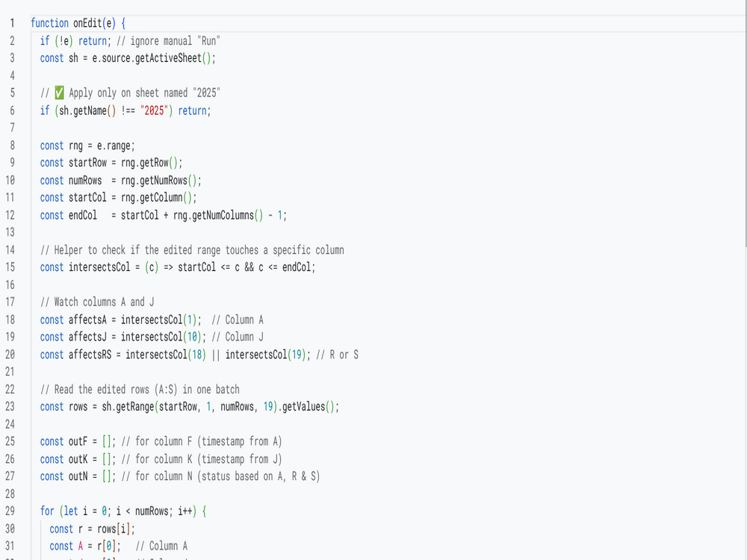Click the comment 'ignore manual "Run"'
This screenshot has height=560, width=747.
(x=175, y=41)
